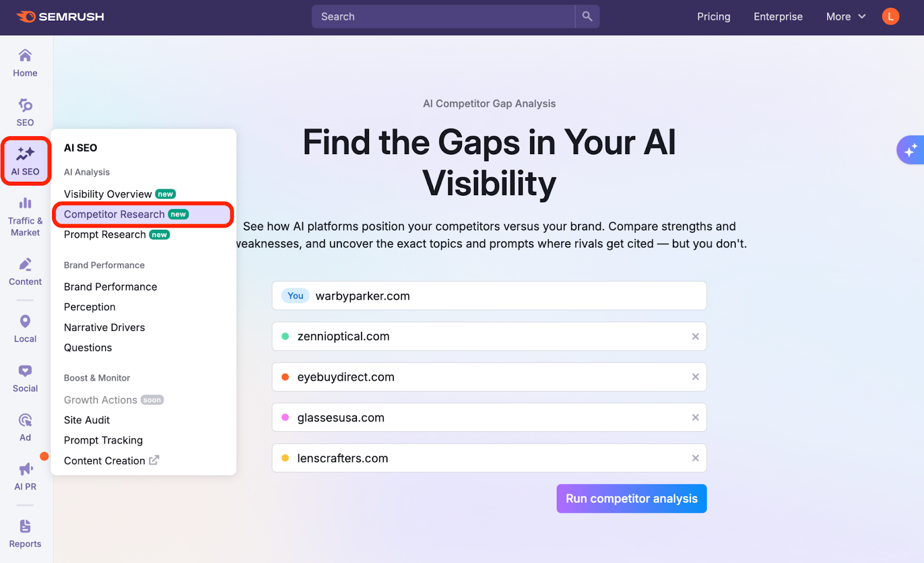Screen dimensions: 924x563
Task: Click the SEO sidebar icon
Action: pos(25,112)
